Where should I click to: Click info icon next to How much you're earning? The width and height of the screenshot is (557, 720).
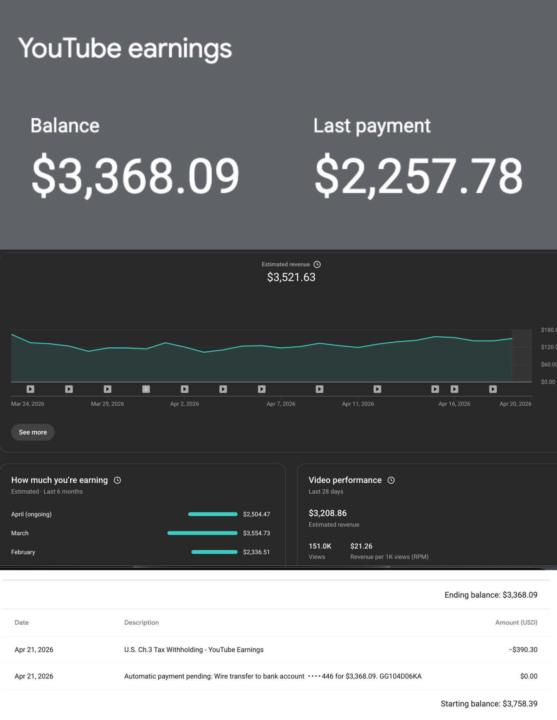118,480
